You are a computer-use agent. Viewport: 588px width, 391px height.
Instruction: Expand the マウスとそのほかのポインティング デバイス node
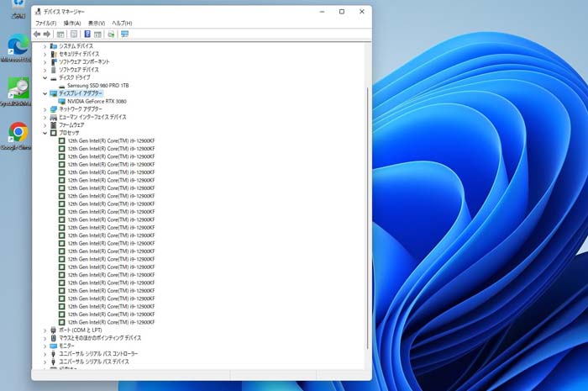pyautogui.click(x=45, y=338)
